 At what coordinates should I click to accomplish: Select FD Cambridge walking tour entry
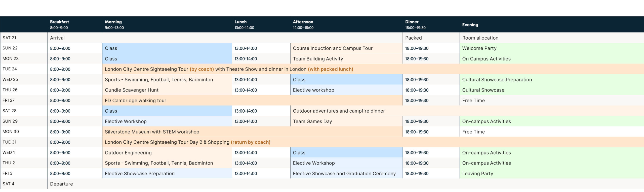(x=135, y=101)
